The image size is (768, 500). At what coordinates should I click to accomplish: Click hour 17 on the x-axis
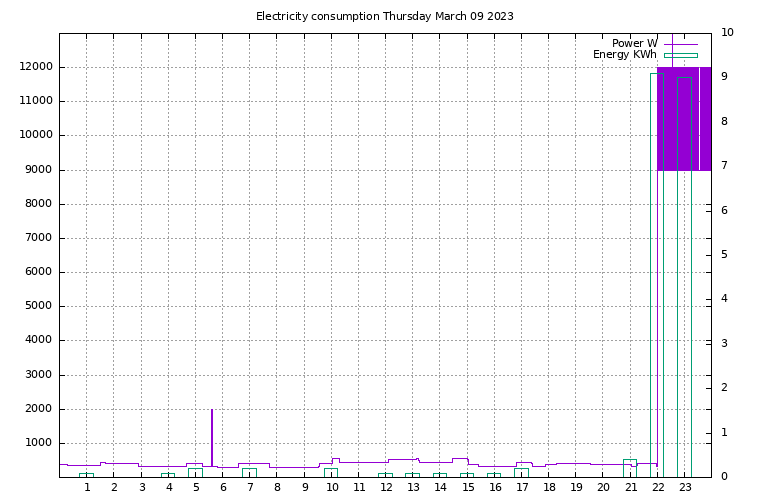pyautogui.click(x=522, y=487)
